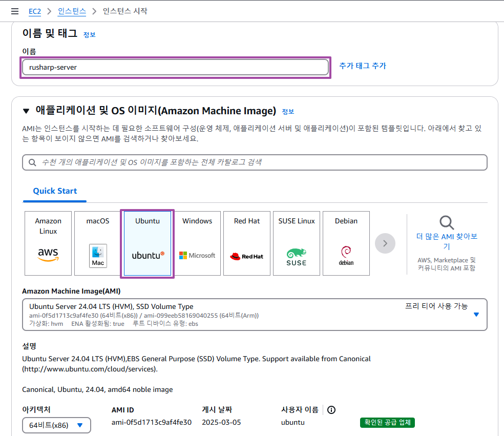Click the 게시 날짜 value 2025-03-05
504x436 pixels.
tap(221, 422)
